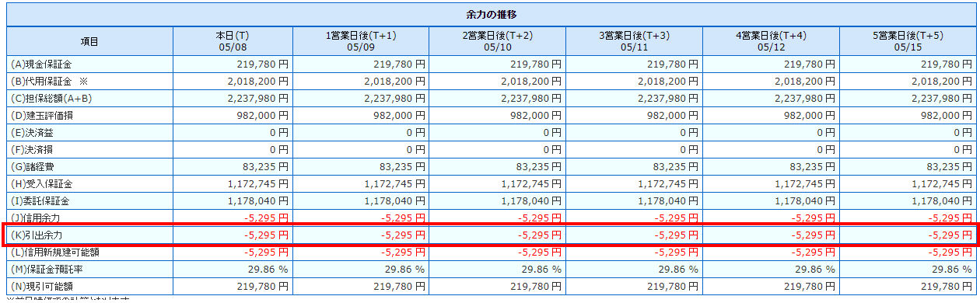
Task: Click 信用余力 value -5,295円 under 本日(T)
Action: pos(267,218)
